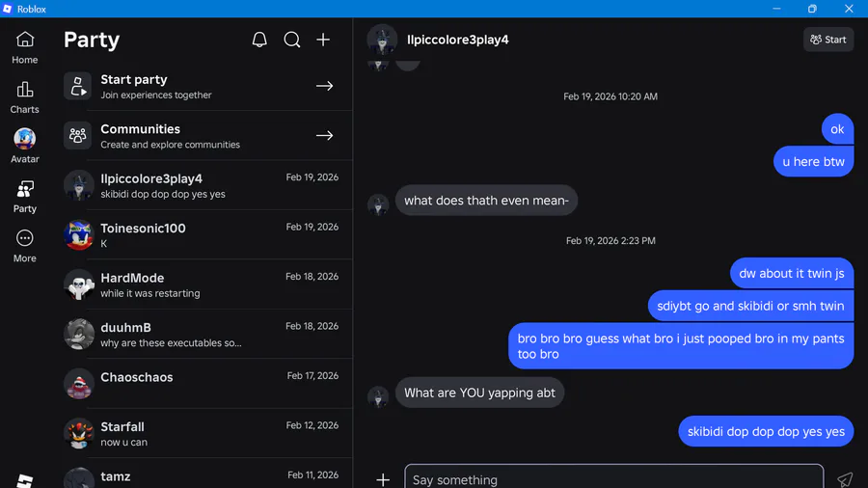Open the Chaoschaos conversation

tap(207, 384)
